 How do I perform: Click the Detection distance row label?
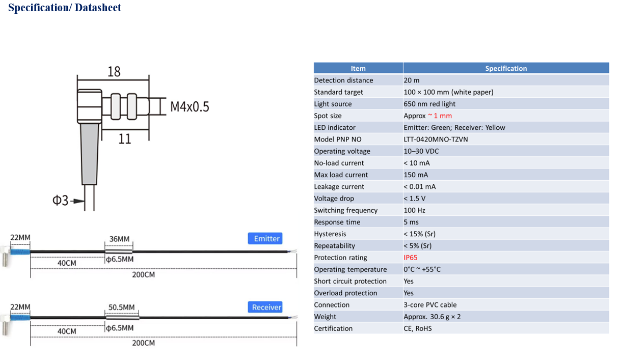tap(343, 80)
